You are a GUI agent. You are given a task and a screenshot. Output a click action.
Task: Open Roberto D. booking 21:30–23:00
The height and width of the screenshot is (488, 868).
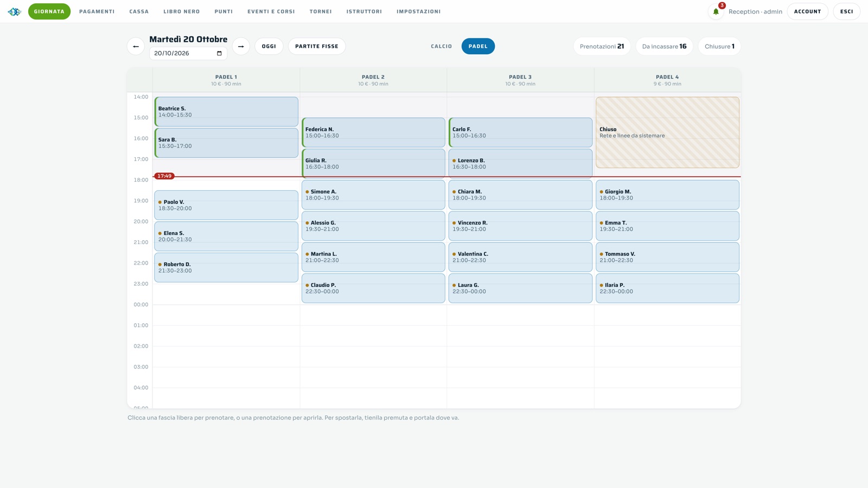226,267
